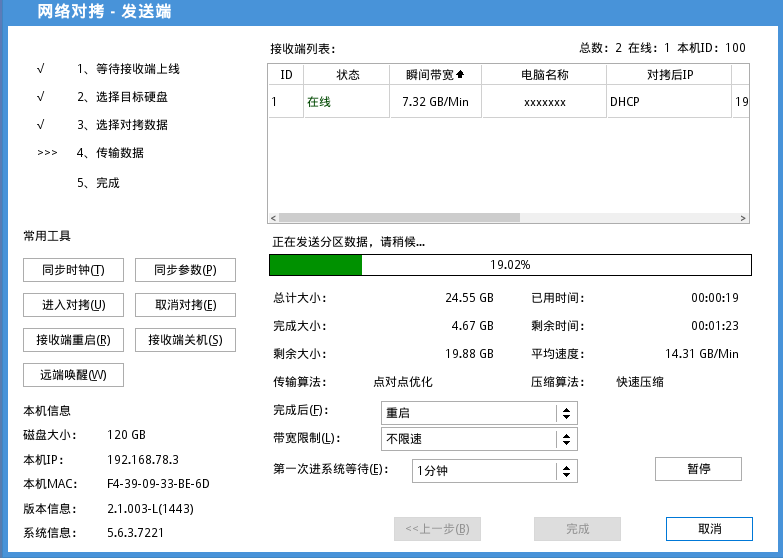Shut down receivers via 接收端关机(S)

click(x=185, y=340)
